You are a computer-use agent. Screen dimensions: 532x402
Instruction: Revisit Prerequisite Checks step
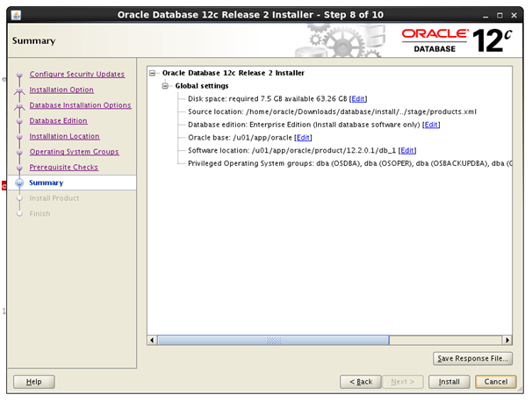(64, 167)
